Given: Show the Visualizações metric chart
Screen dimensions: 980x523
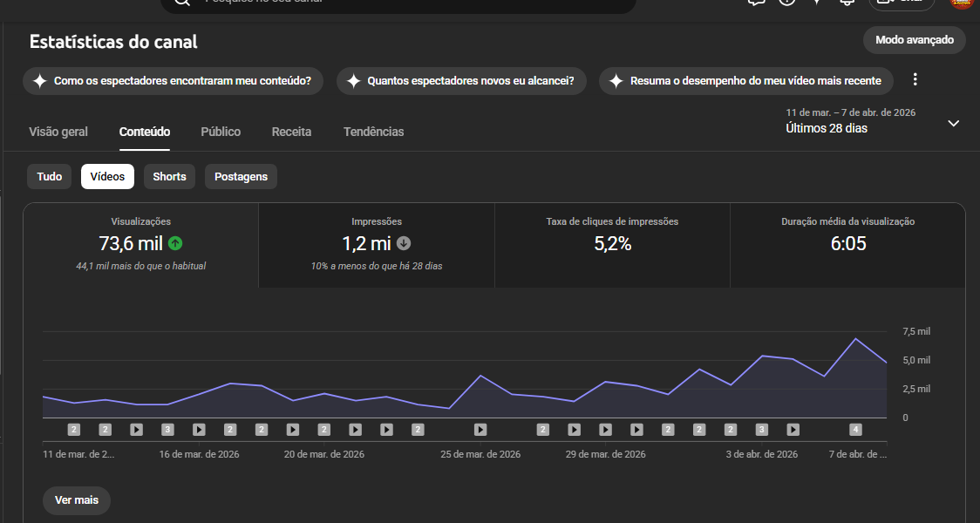Looking at the screenshot, I should [x=140, y=245].
